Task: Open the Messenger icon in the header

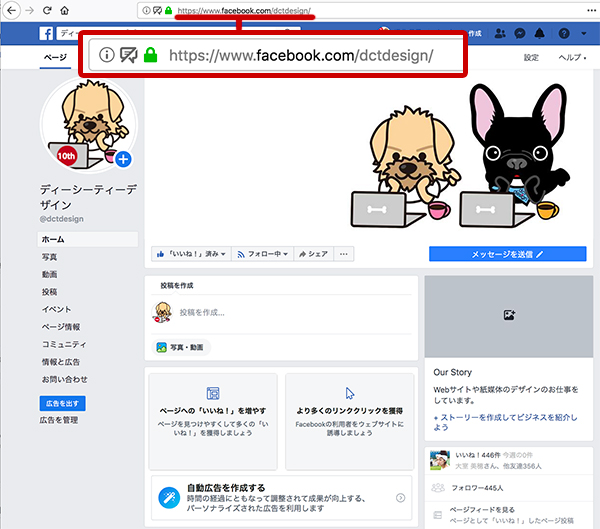Action: coord(520,34)
